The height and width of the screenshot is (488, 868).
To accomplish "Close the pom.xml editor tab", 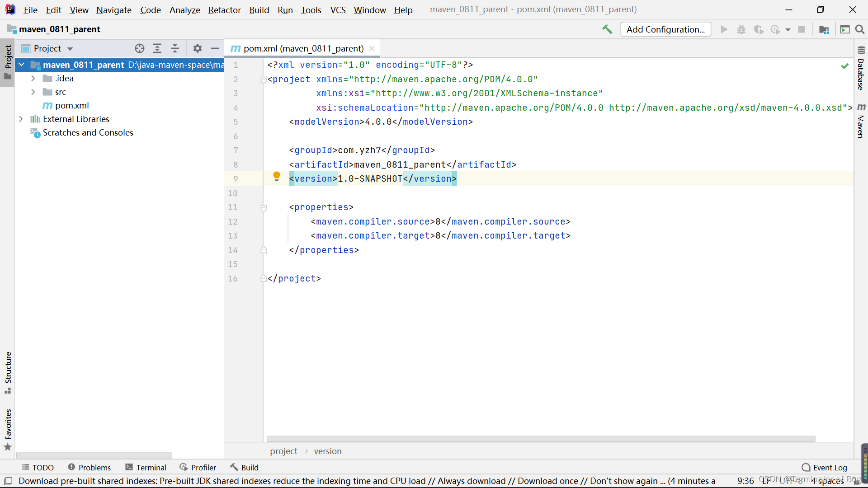I will coord(372,48).
